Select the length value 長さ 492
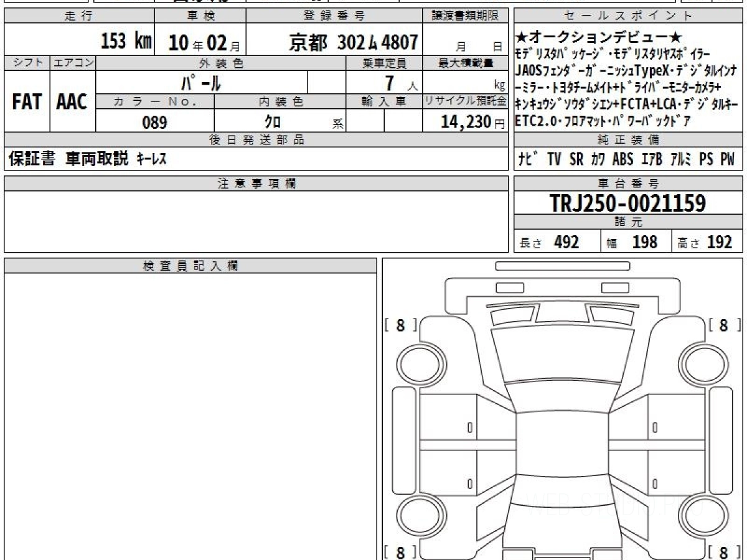 tap(550, 243)
